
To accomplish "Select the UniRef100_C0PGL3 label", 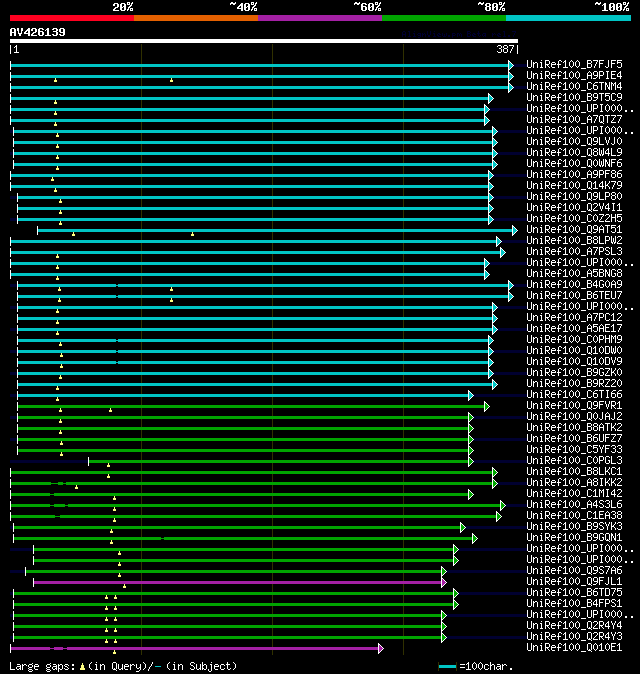I will tap(574, 461).
